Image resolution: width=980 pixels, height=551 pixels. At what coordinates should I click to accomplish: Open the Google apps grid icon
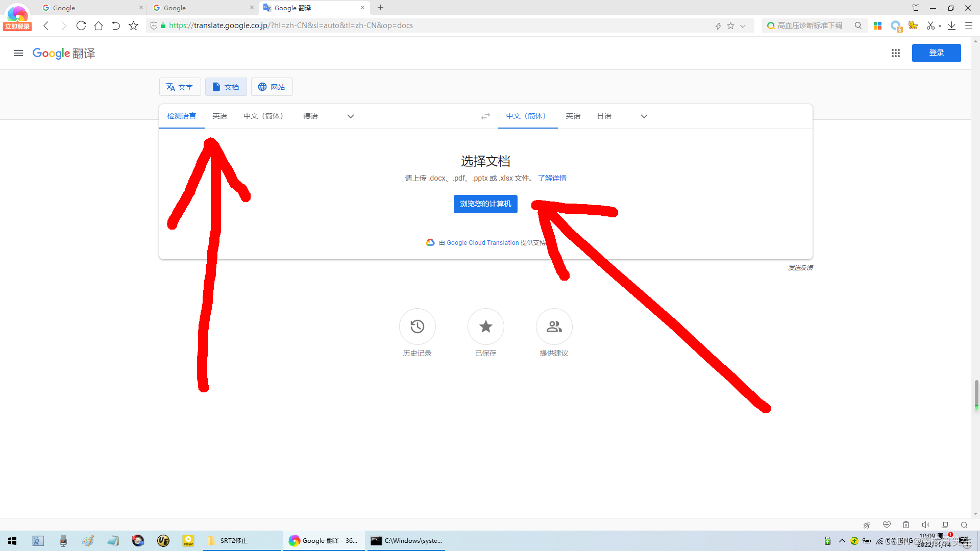[x=895, y=53]
